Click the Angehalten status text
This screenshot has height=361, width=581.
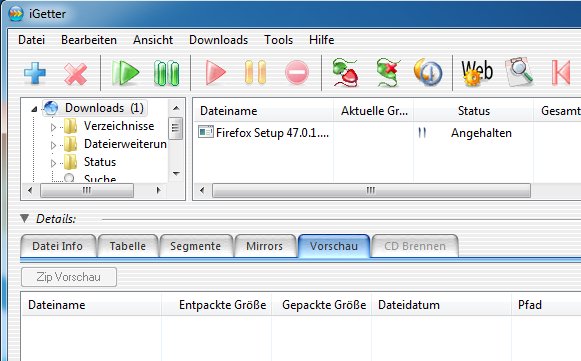[x=481, y=133]
